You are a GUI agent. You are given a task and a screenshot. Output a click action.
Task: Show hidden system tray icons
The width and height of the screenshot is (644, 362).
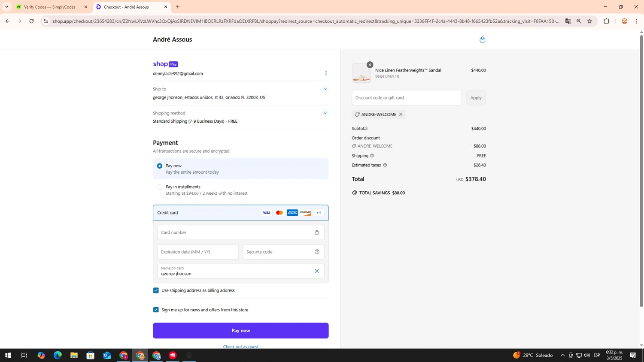(x=562, y=355)
